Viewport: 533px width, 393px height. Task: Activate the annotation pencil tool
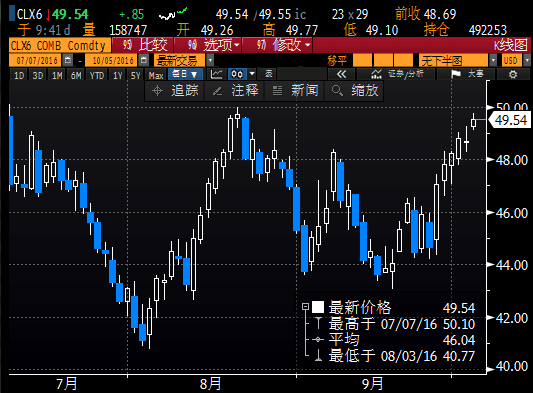[x=217, y=91]
